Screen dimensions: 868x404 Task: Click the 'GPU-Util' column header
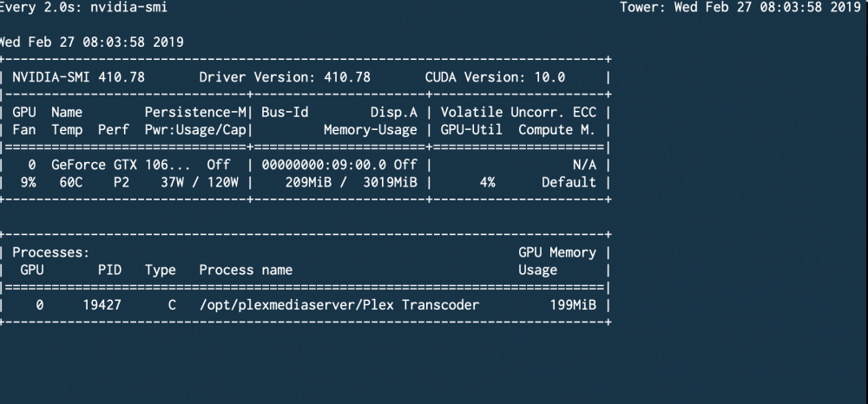pos(471,130)
